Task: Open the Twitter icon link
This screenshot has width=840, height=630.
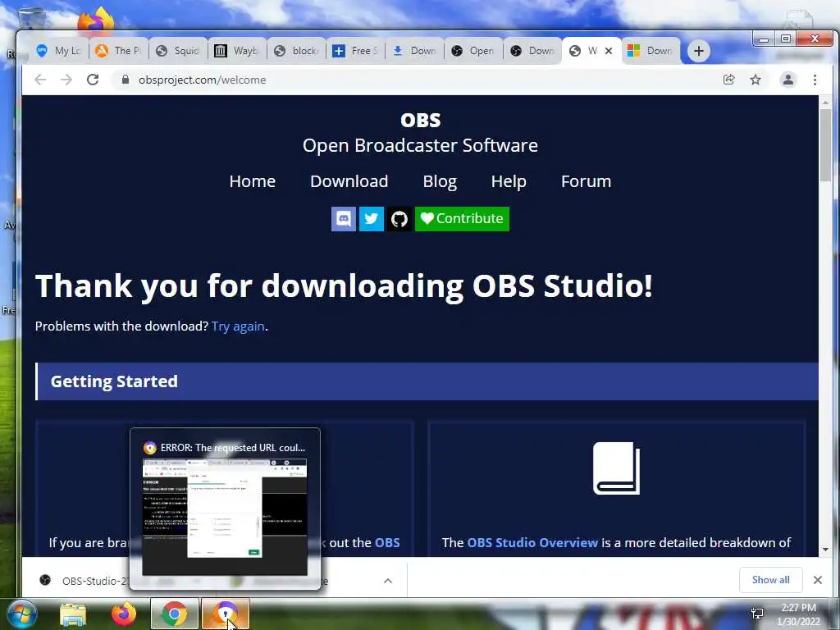Action: (372, 219)
